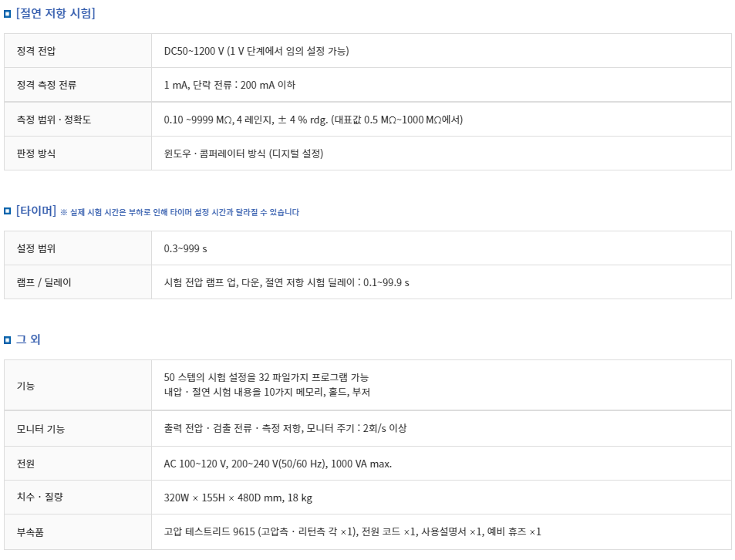
Task: Click the DC50~1200 V value cell
Action: pos(256,51)
